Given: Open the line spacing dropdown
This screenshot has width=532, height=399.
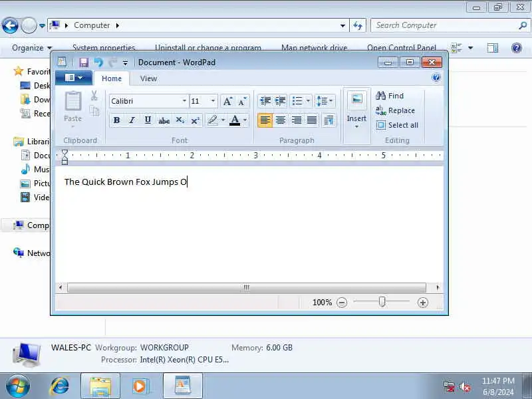Looking at the screenshot, I should click(325, 101).
